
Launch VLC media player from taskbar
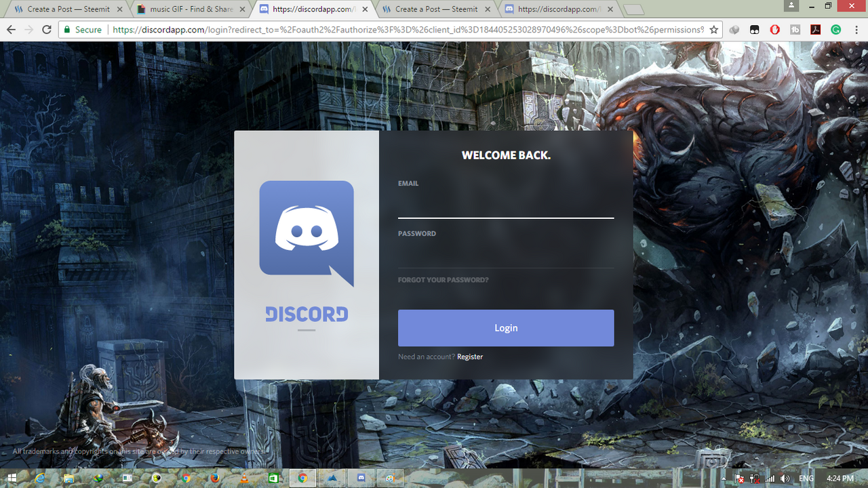click(x=244, y=478)
